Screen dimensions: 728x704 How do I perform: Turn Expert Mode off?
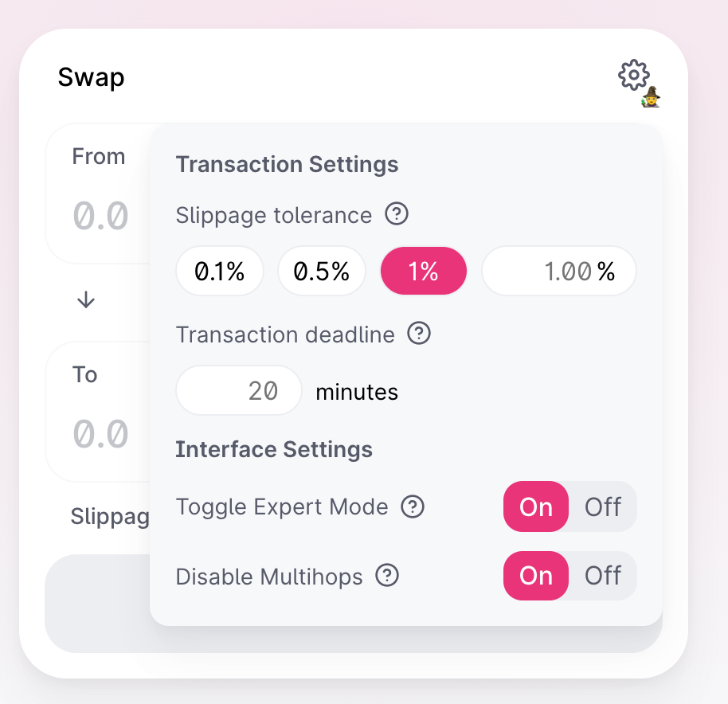point(603,506)
